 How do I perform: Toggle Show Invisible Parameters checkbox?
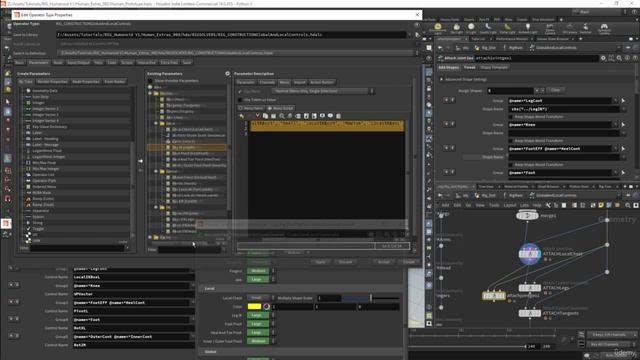tap(150, 81)
